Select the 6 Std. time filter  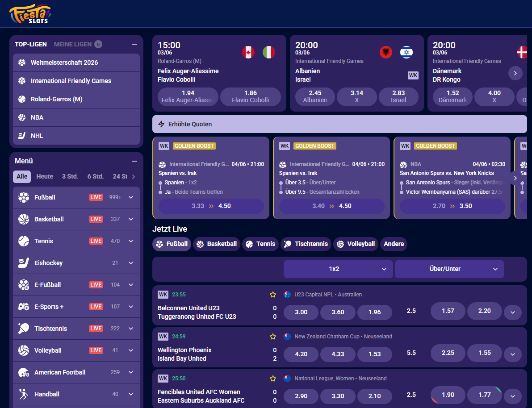click(x=95, y=176)
